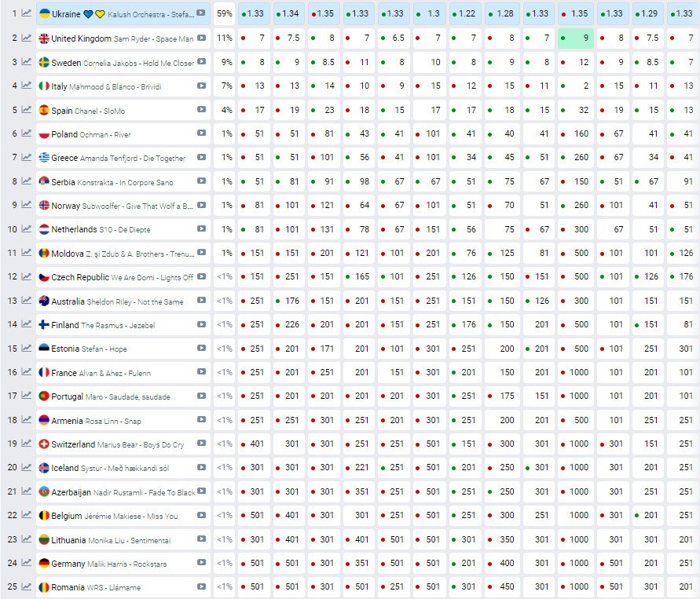Watch the video for Portugal's Saudade, saudade
Viewport: 700px width, 599px height.
pos(201,396)
